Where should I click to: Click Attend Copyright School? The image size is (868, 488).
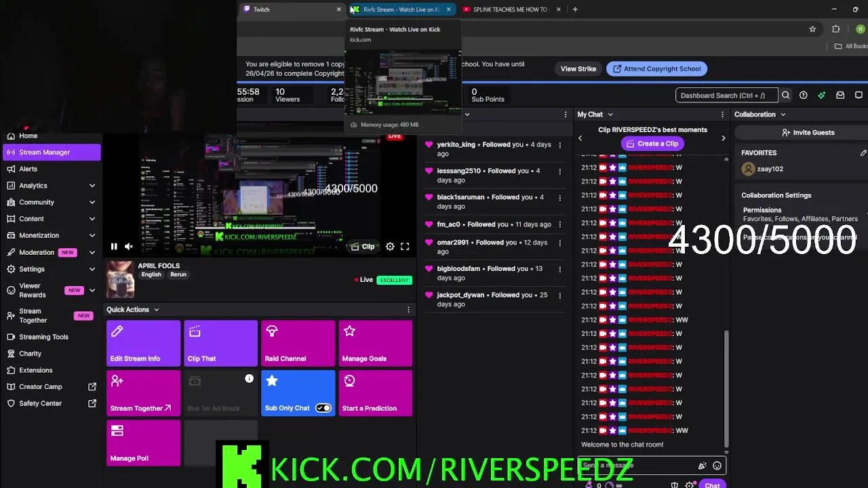(x=656, y=68)
